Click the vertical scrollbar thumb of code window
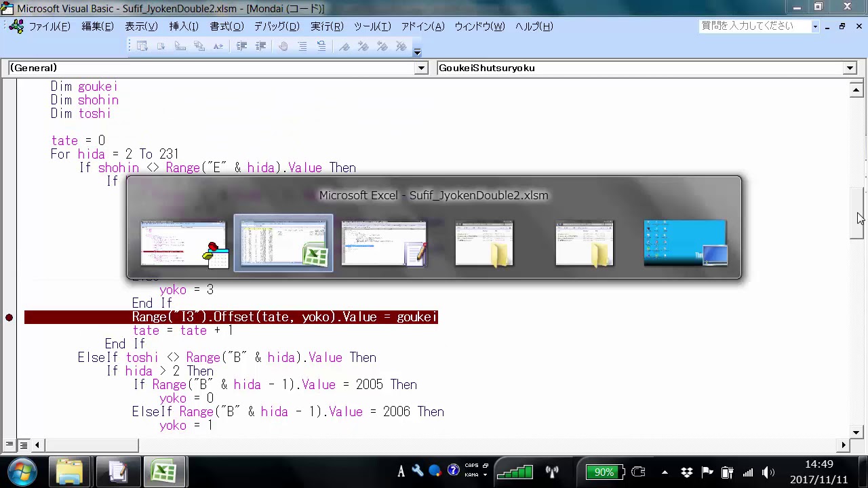Viewport: 868px width, 488px height. (856, 215)
